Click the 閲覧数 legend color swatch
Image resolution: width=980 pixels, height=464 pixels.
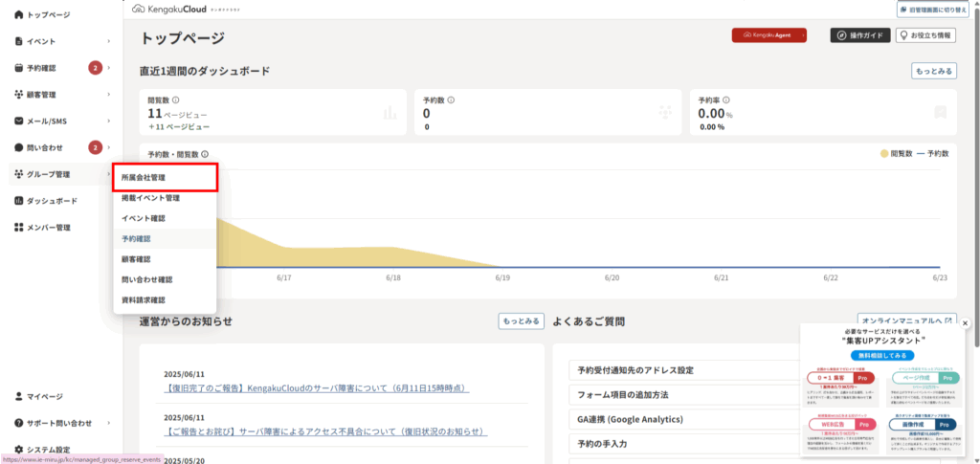(882, 154)
